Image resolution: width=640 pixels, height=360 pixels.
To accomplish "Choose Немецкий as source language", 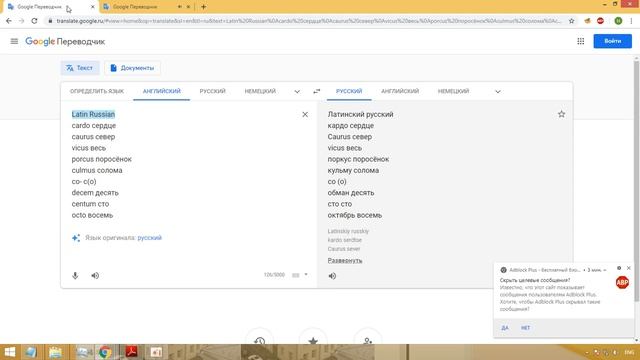I will coord(260,91).
